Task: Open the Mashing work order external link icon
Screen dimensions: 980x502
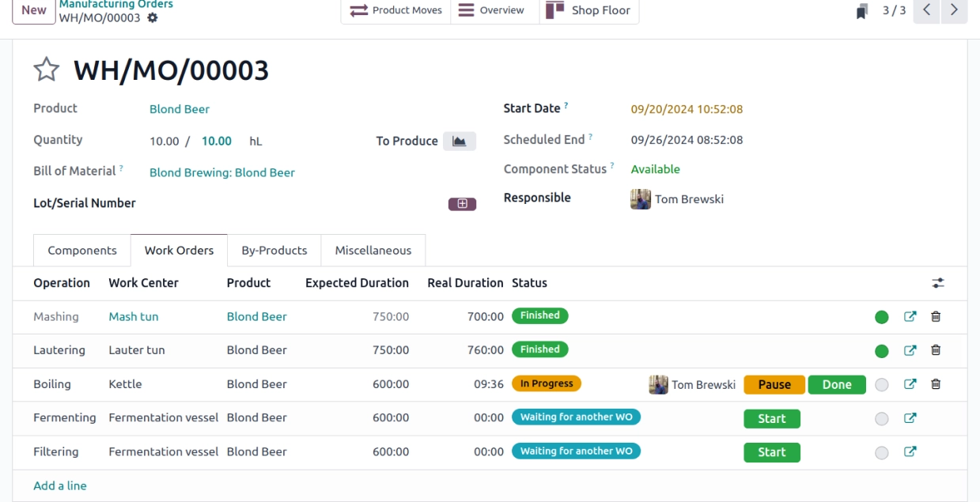Action: 910,316
